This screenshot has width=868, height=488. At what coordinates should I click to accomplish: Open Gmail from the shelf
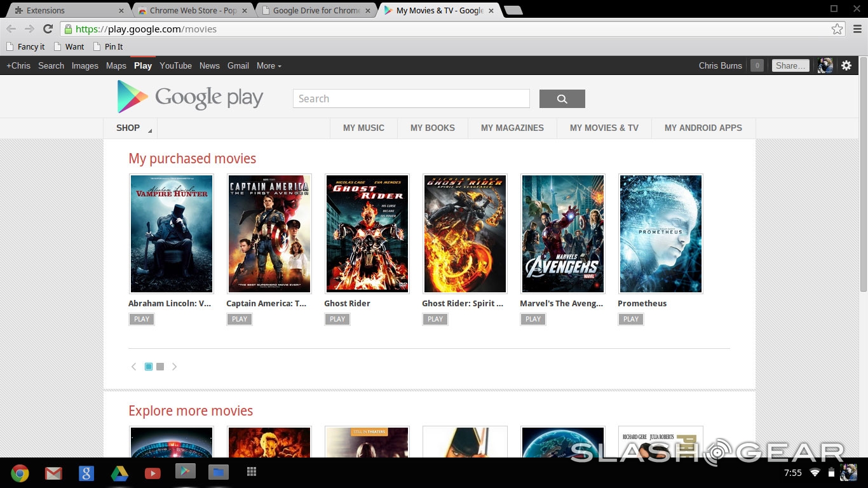point(53,473)
